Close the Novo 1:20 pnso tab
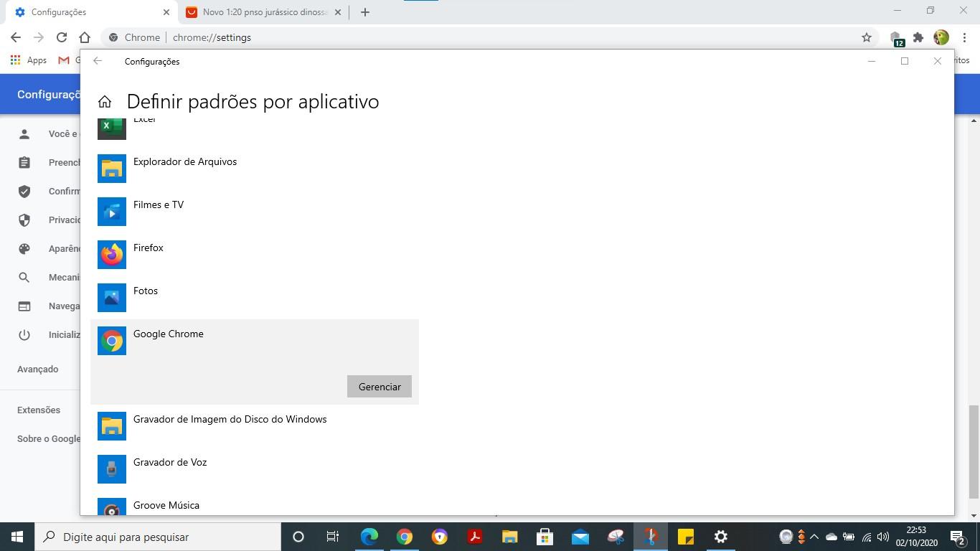 tap(338, 12)
